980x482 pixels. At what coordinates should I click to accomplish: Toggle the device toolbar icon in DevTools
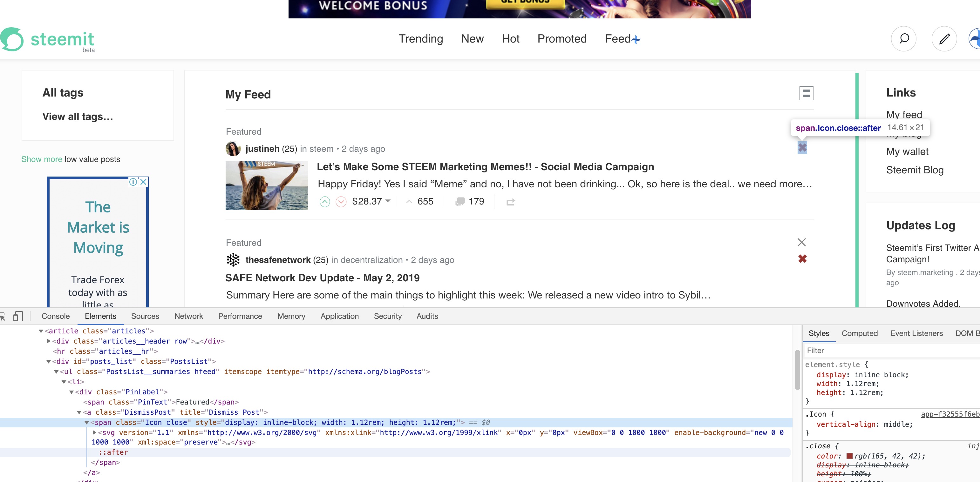click(17, 316)
